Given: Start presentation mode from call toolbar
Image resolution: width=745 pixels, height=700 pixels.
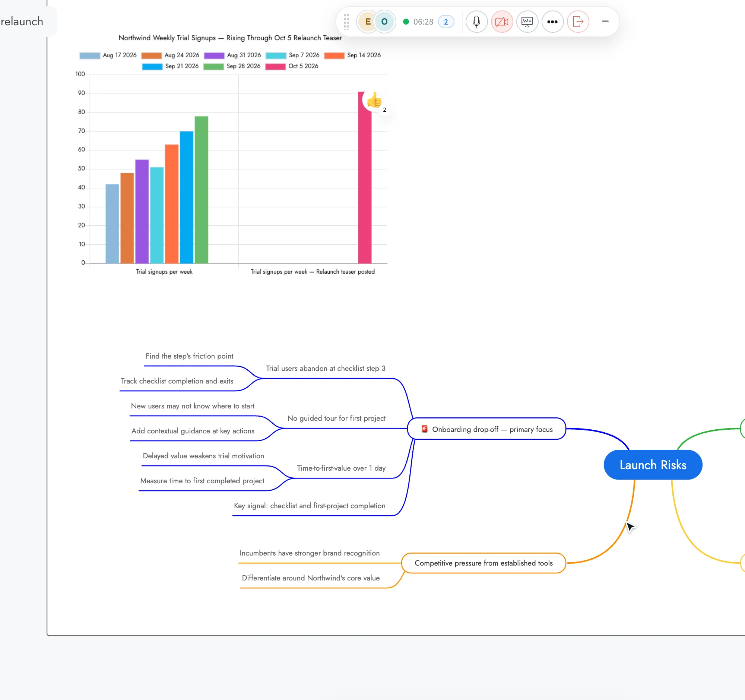Looking at the screenshot, I should tap(527, 22).
